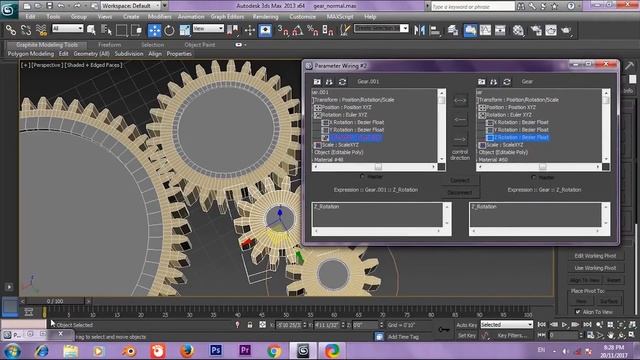Activate the Select and Scale tool
640x360 pixels.
click(x=185, y=30)
